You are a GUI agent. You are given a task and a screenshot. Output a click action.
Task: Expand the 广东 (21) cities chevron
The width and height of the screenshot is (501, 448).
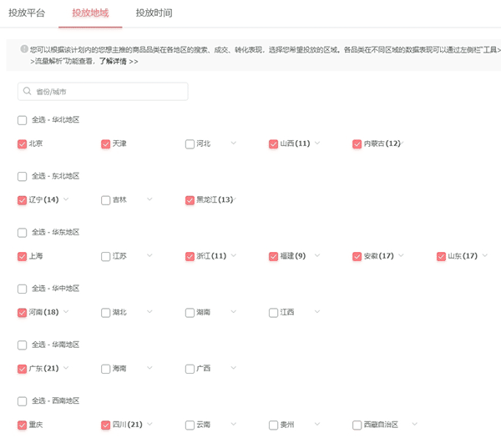point(66,368)
